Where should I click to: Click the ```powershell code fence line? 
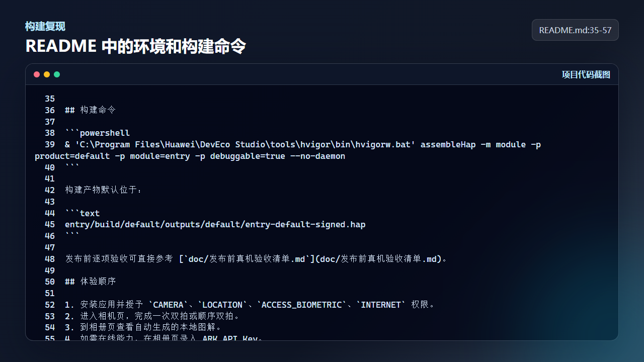98,133
